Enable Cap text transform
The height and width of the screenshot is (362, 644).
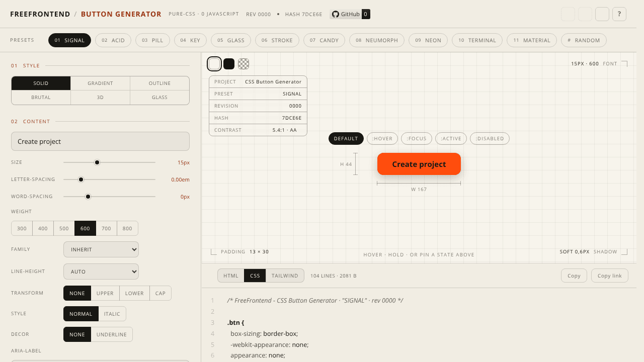[160, 293]
